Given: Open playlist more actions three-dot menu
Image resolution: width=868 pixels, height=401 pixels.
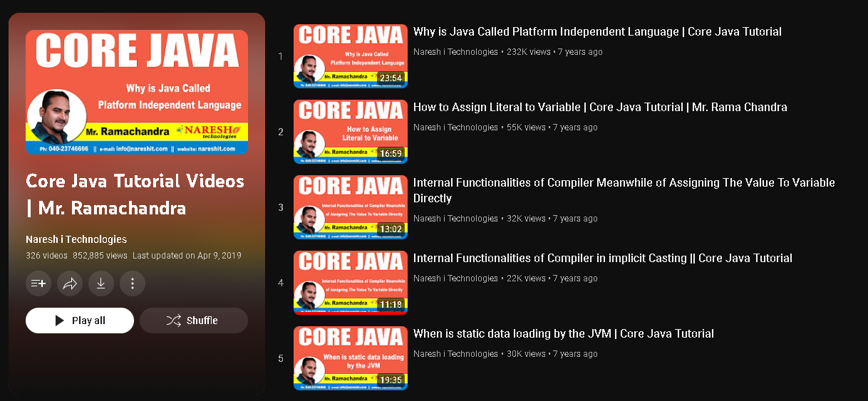Looking at the screenshot, I should pyautogui.click(x=133, y=283).
